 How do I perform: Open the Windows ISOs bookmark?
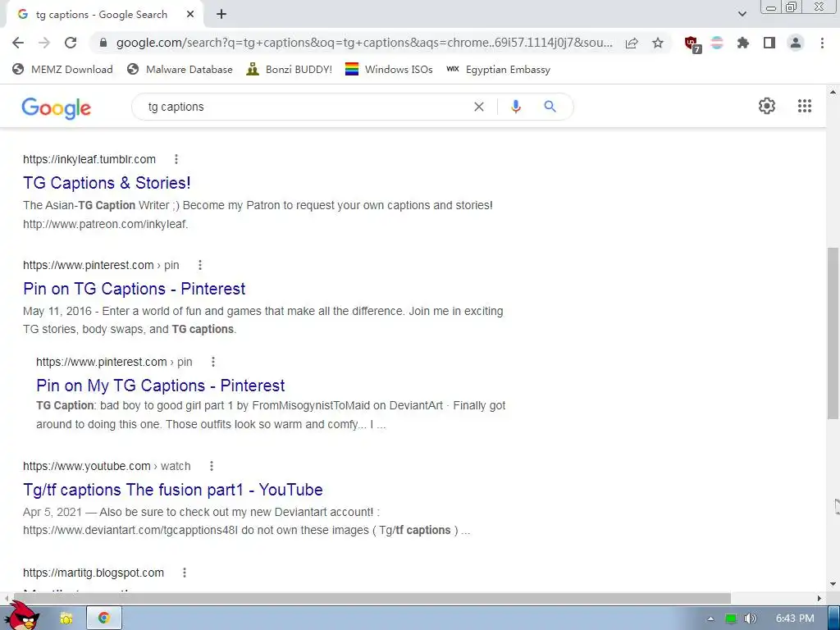pos(389,69)
